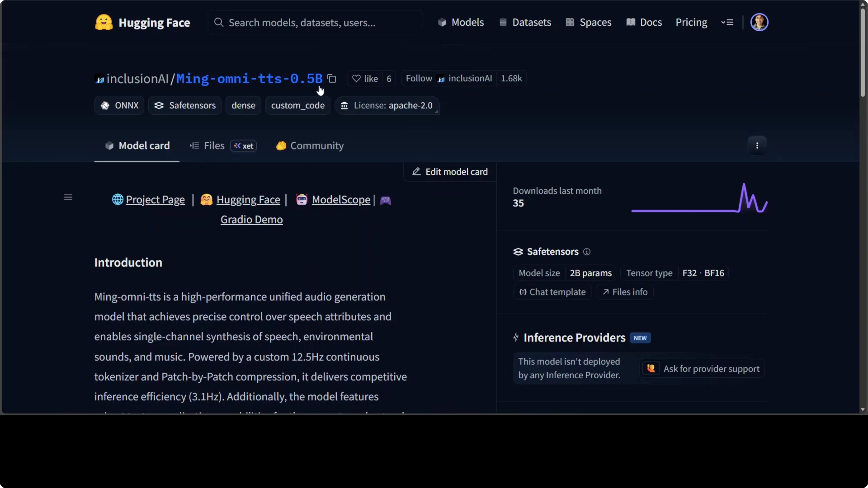868x488 pixels.
Task: Click the copy model name icon
Action: [x=332, y=78]
